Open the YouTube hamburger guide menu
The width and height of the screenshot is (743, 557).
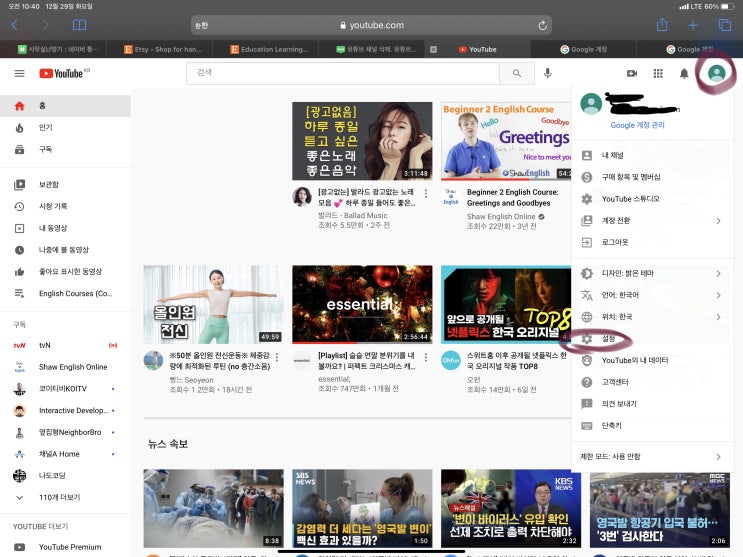pyautogui.click(x=19, y=73)
